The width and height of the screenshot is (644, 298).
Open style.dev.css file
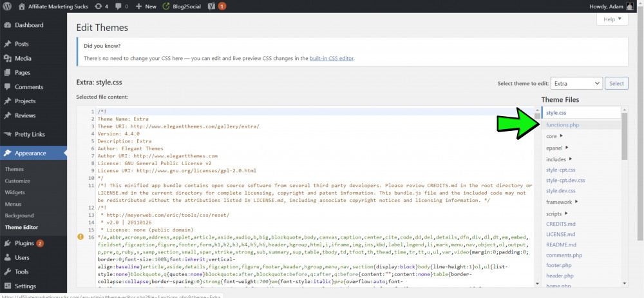[x=561, y=190]
